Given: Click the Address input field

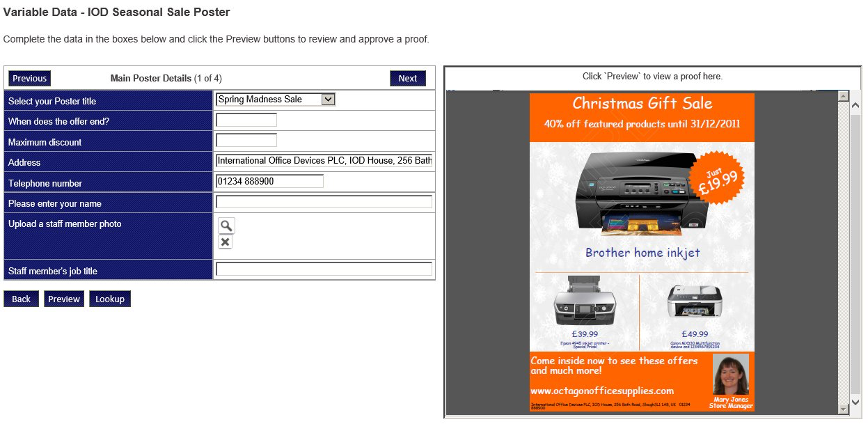Looking at the screenshot, I should tap(324, 161).
